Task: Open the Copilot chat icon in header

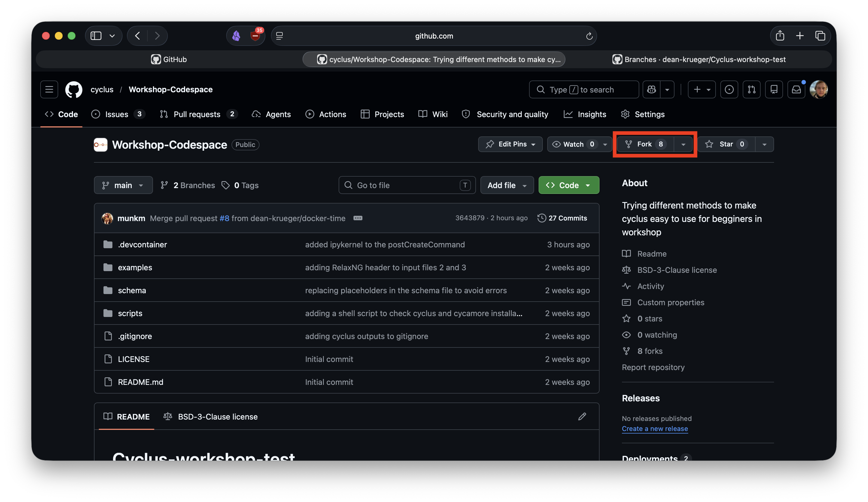Action: click(x=651, y=89)
